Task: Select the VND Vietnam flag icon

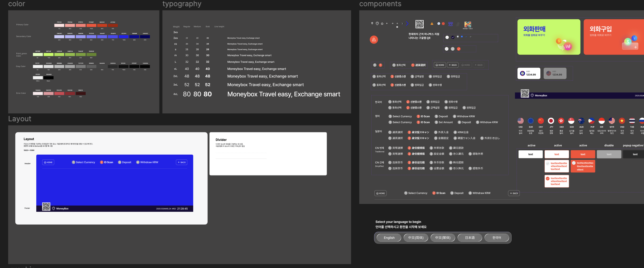Action: click(x=622, y=121)
